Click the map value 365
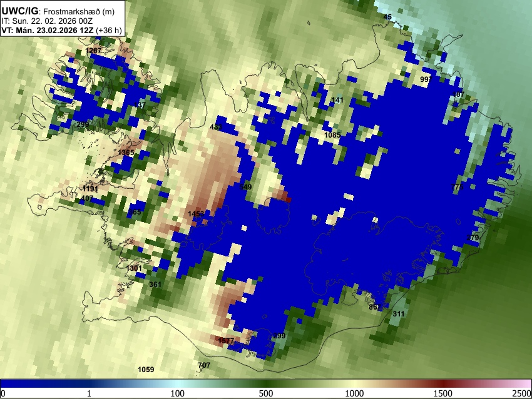 135,212
